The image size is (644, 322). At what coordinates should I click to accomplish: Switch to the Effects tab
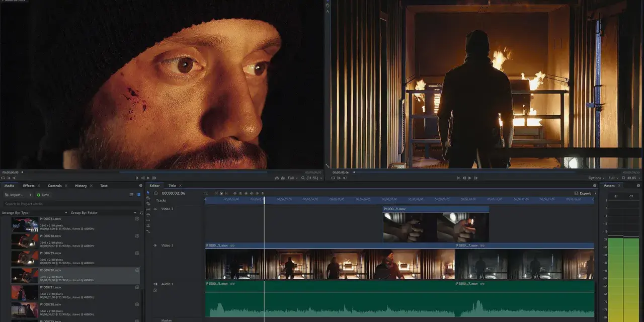point(29,186)
